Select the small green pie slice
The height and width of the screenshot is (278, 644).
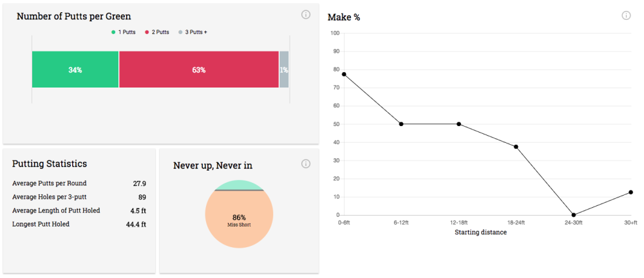point(239,185)
